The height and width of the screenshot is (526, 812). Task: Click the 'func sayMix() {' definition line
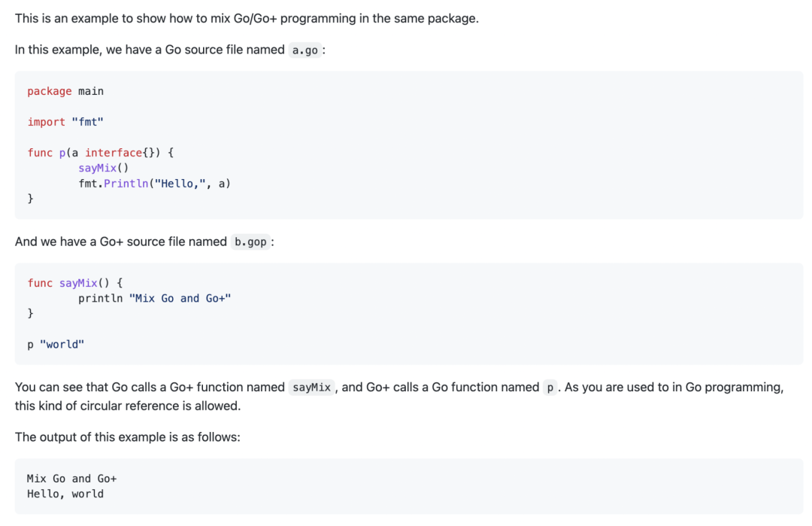point(75,283)
